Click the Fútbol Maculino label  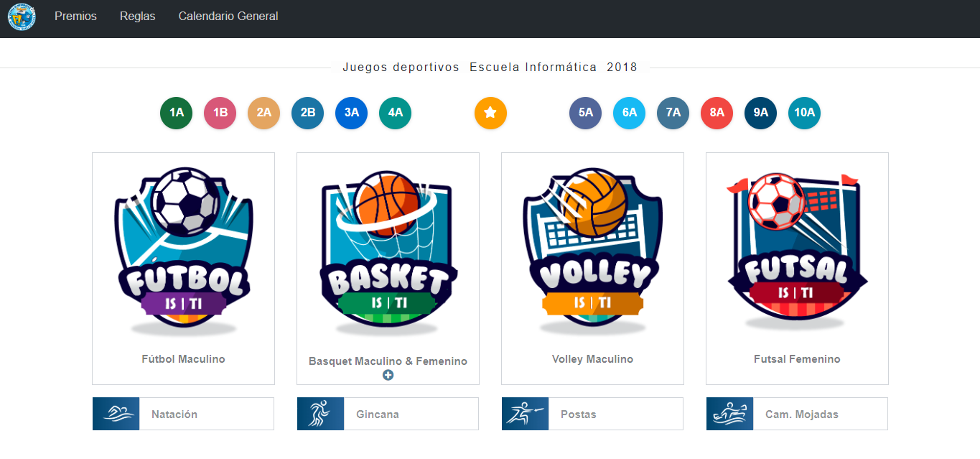coord(183,359)
